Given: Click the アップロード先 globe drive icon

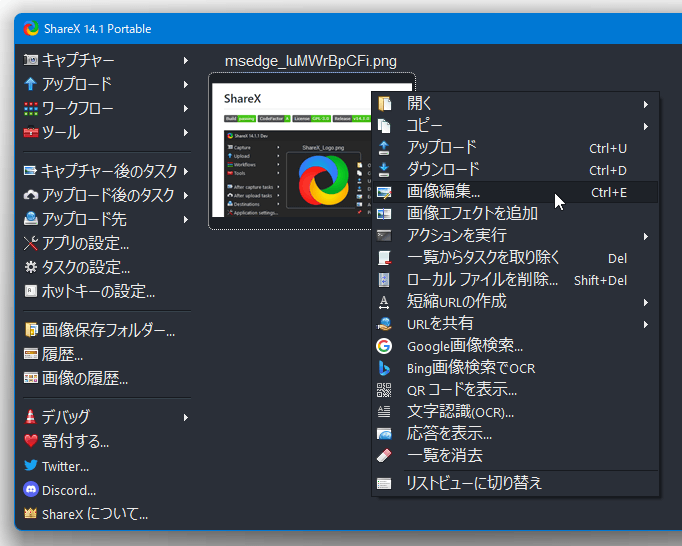Looking at the screenshot, I should coord(31,219).
